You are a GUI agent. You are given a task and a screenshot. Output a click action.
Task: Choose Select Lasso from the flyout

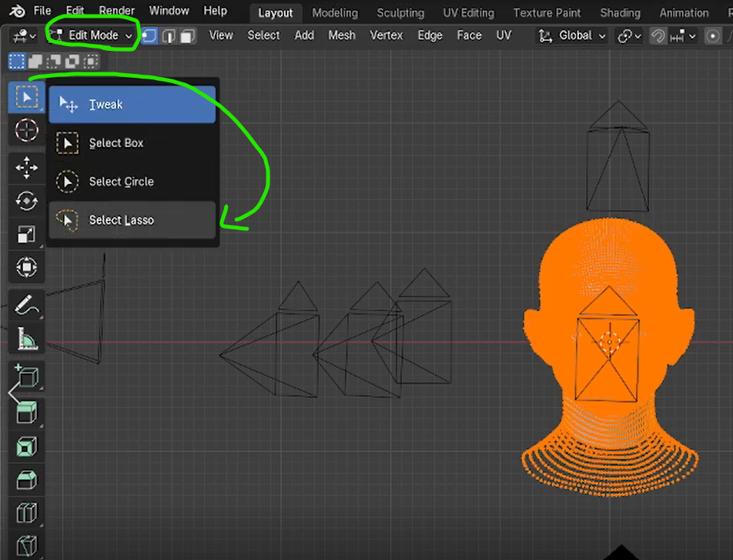[121, 220]
